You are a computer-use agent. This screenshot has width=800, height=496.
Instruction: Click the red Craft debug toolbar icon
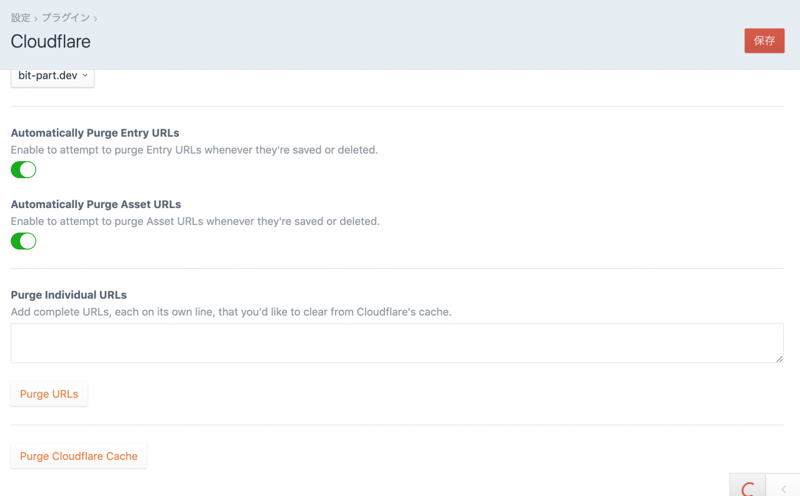pos(748,487)
